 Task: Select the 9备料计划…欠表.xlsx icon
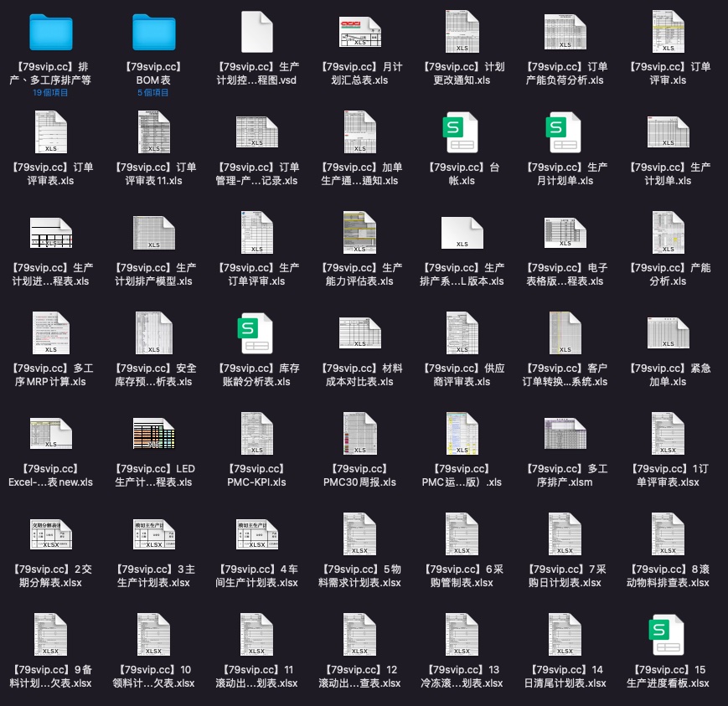pos(50,635)
